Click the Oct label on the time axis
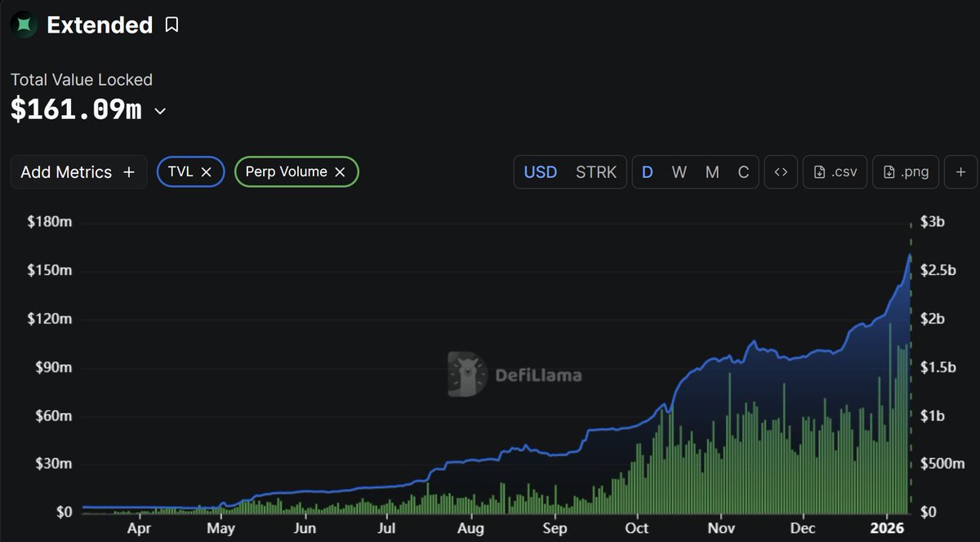The width and height of the screenshot is (980, 542). point(637,528)
